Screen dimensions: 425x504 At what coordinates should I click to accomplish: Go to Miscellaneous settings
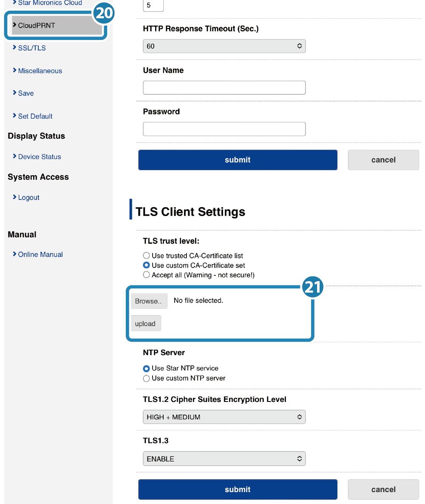pos(40,71)
